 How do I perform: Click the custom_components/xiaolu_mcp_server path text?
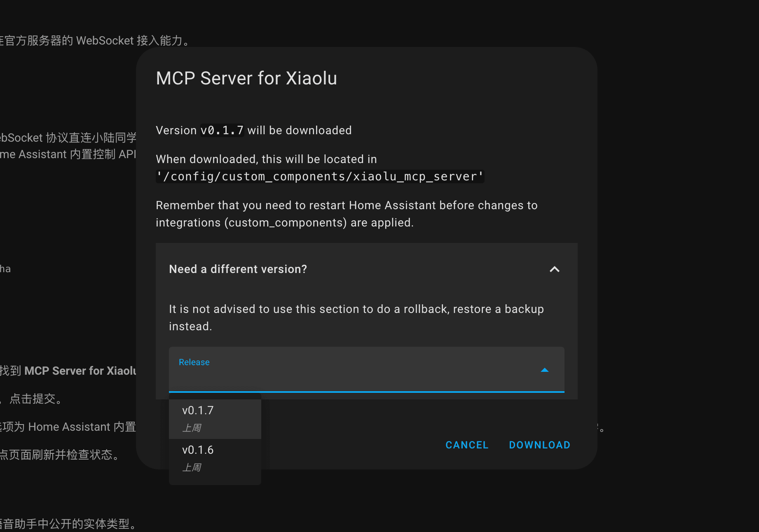point(320,176)
